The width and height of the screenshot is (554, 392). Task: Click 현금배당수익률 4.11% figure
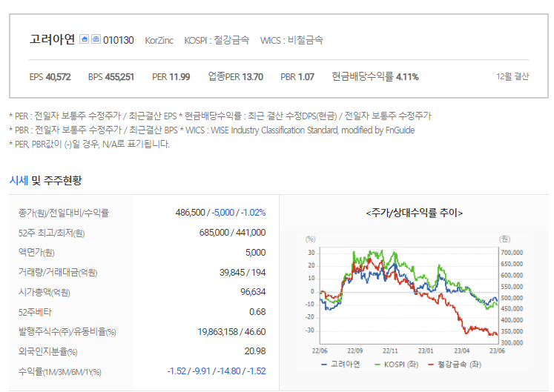[407, 76]
